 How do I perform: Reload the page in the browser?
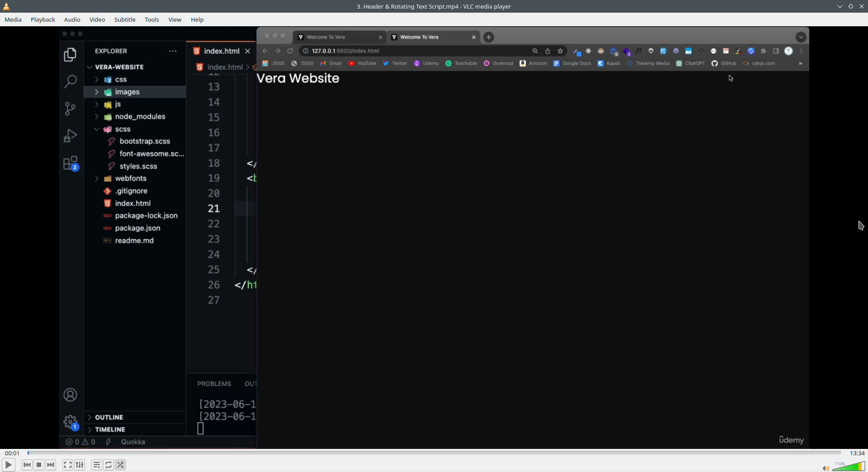tap(290, 51)
